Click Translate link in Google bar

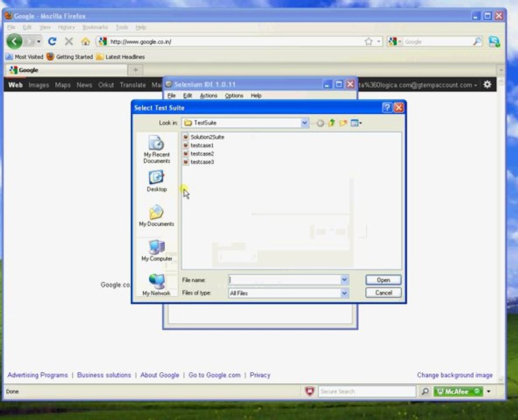[x=132, y=85]
